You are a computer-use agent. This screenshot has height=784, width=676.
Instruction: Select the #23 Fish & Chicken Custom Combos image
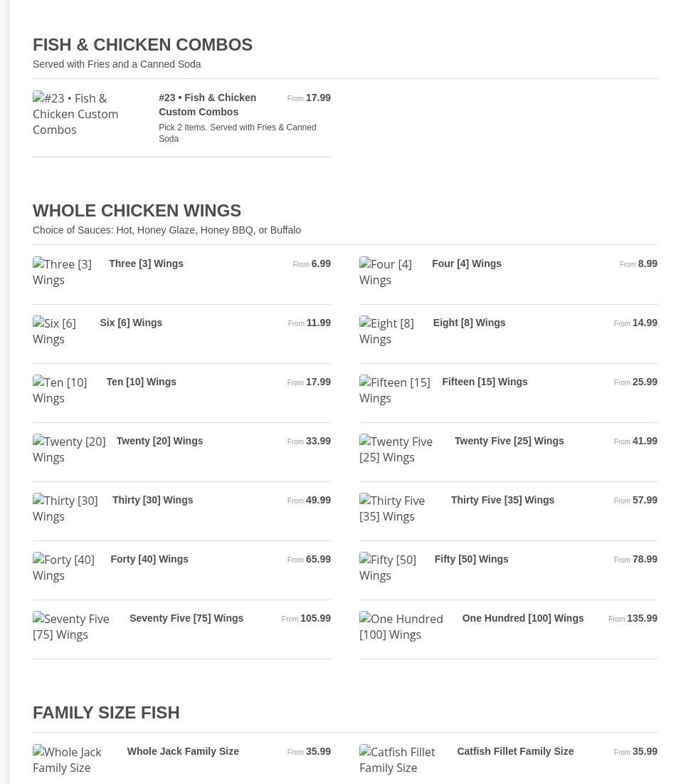click(75, 114)
